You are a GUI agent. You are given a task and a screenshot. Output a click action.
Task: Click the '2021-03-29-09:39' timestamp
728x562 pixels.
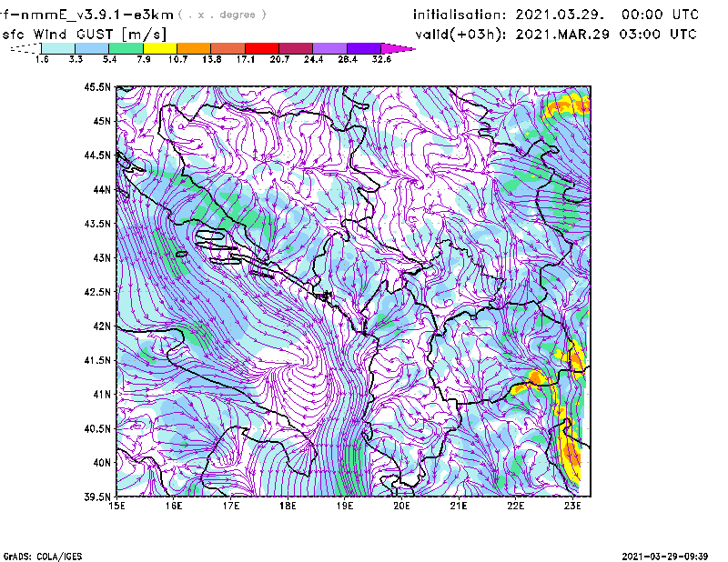tap(665, 557)
